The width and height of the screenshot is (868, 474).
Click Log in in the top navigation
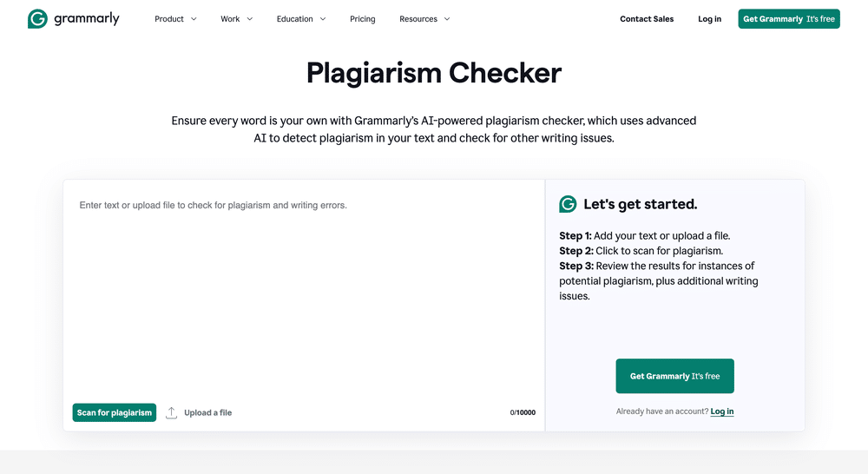click(710, 19)
